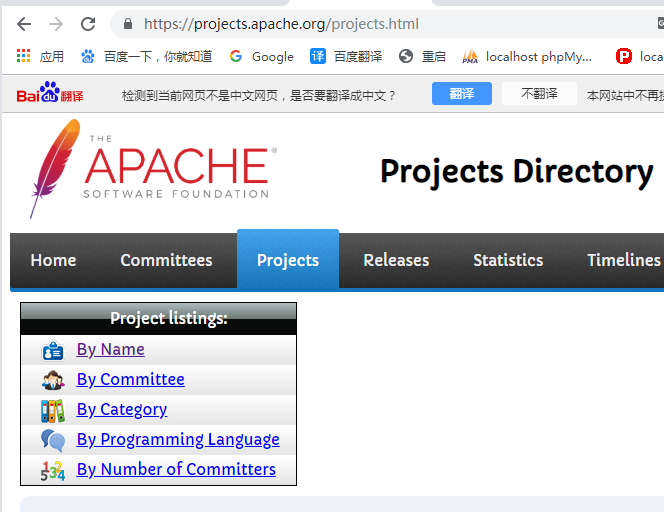Open the Home navigation tab
This screenshot has height=512, width=664.
[x=53, y=260]
